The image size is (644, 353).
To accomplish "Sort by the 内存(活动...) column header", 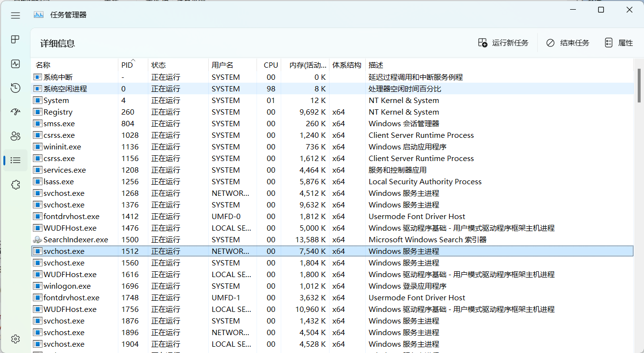I will tap(305, 65).
